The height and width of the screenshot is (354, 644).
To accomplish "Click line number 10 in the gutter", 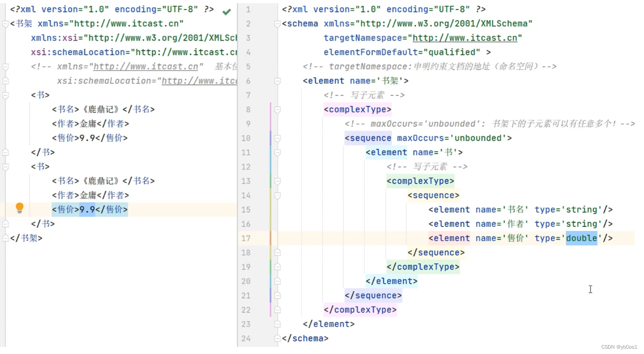I will click(246, 138).
